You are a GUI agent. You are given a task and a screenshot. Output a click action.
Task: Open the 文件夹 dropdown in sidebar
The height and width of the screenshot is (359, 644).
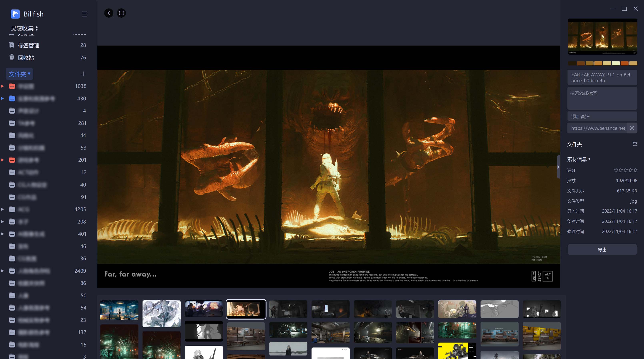click(x=20, y=74)
